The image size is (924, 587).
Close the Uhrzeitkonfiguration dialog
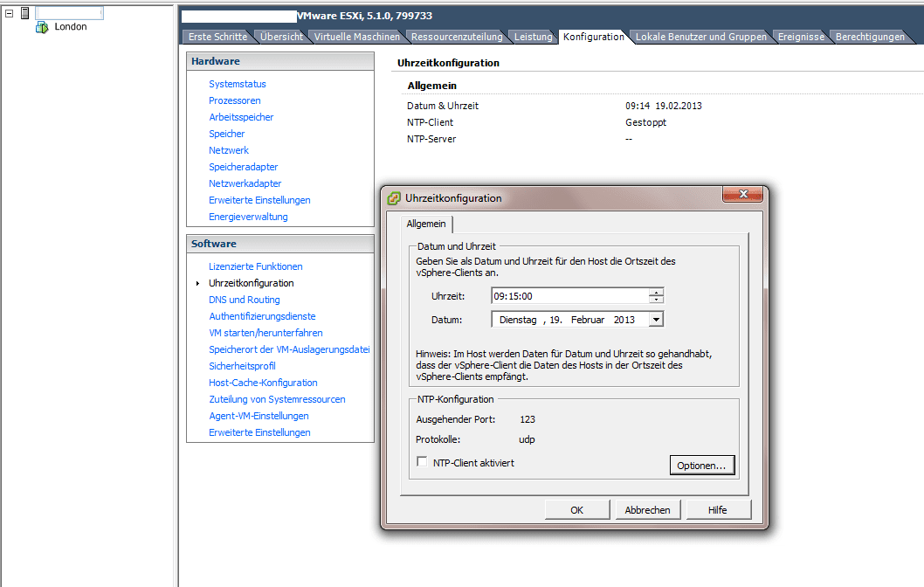(742, 195)
